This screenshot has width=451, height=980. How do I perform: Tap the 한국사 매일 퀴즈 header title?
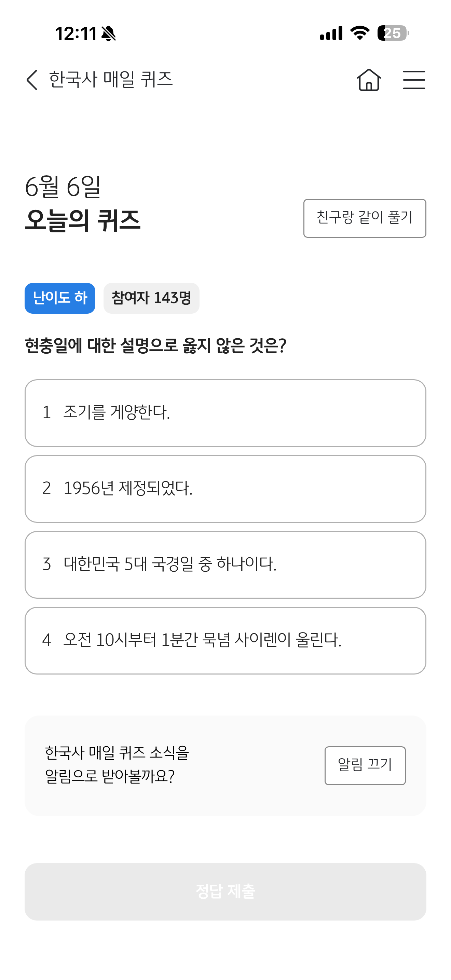pyautogui.click(x=111, y=80)
